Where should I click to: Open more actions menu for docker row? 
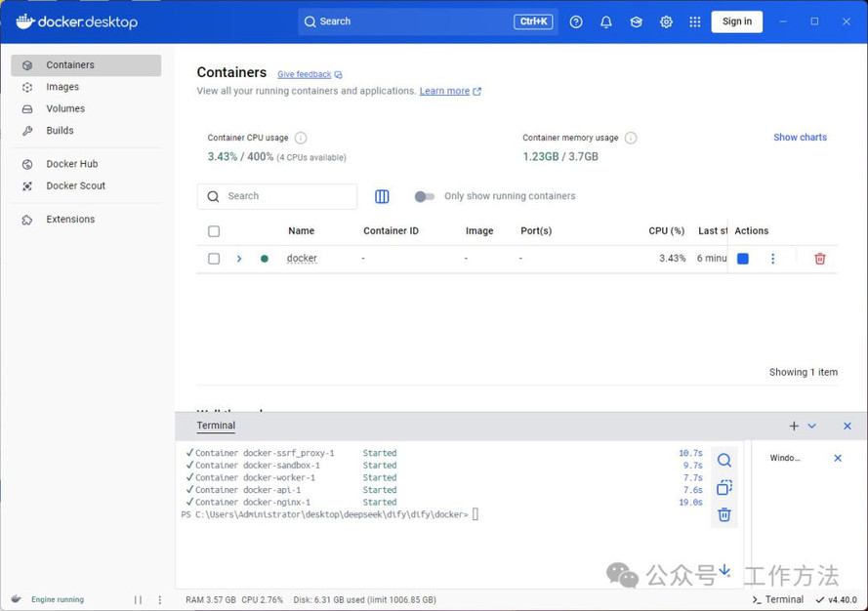click(772, 259)
